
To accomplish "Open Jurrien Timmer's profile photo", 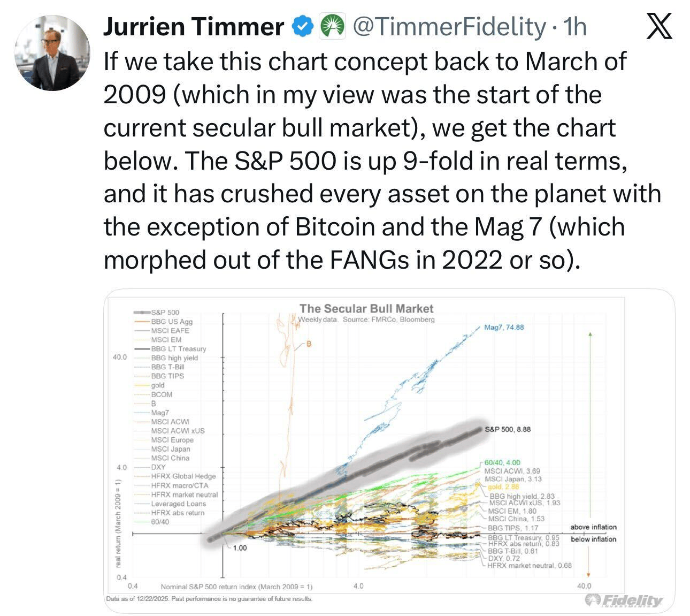I will coord(52,52).
